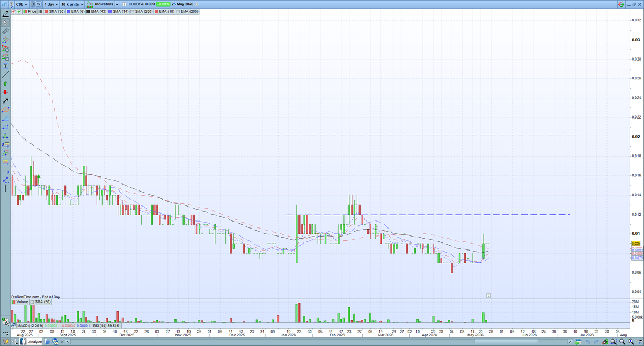Open the chart style candlestick icon

[4, 4]
